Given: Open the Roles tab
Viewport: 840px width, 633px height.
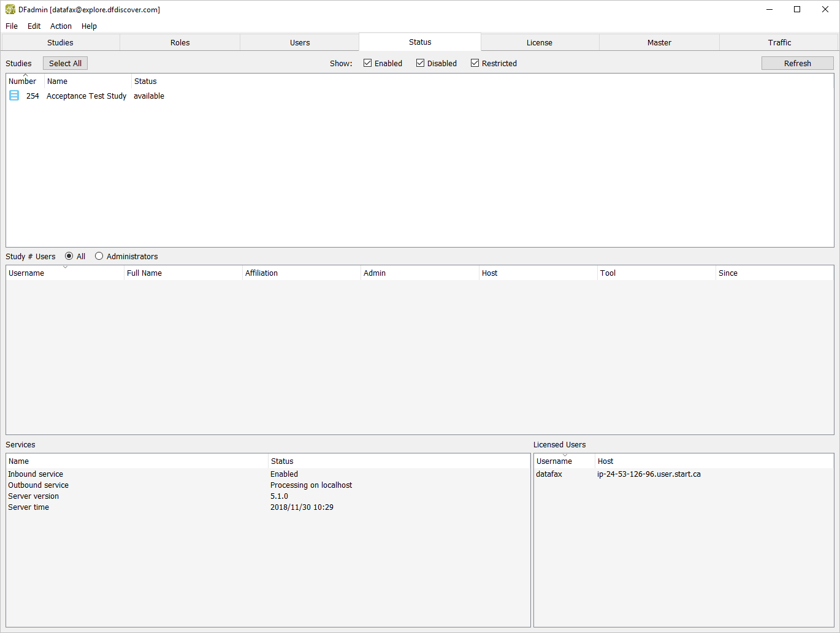Looking at the screenshot, I should (180, 42).
